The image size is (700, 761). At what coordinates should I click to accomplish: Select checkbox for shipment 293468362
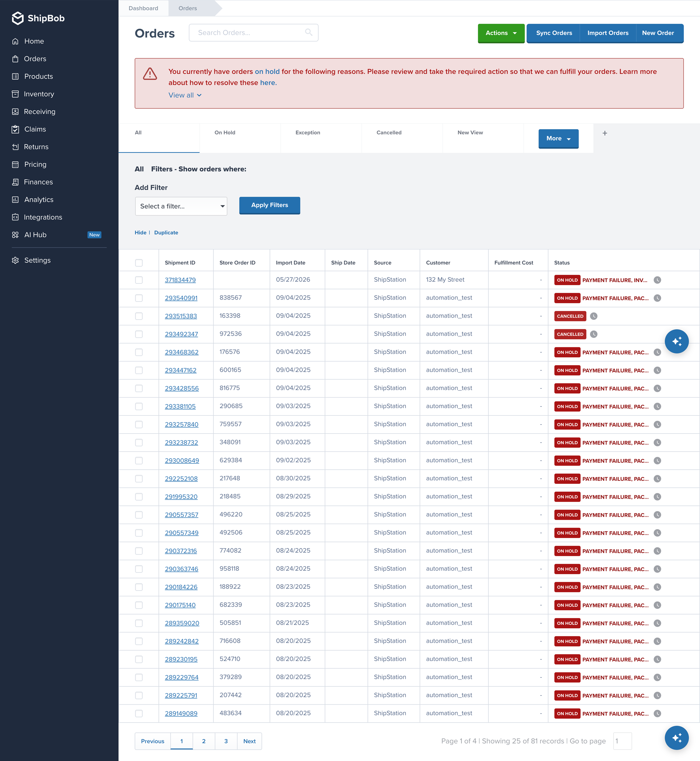pyautogui.click(x=139, y=352)
